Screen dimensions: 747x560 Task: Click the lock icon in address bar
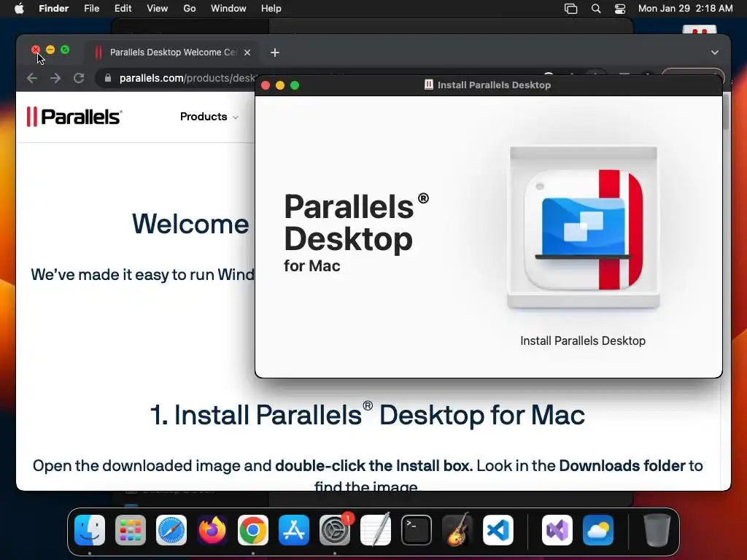108,78
